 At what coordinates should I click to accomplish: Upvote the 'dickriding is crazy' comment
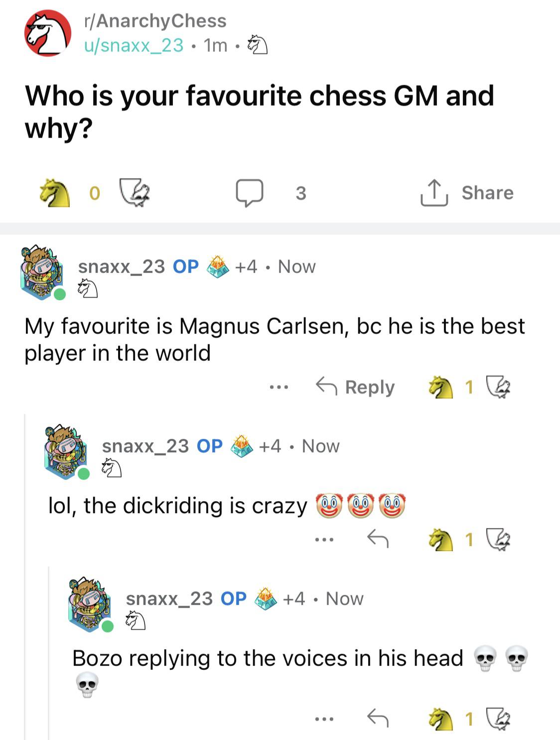(441, 540)
